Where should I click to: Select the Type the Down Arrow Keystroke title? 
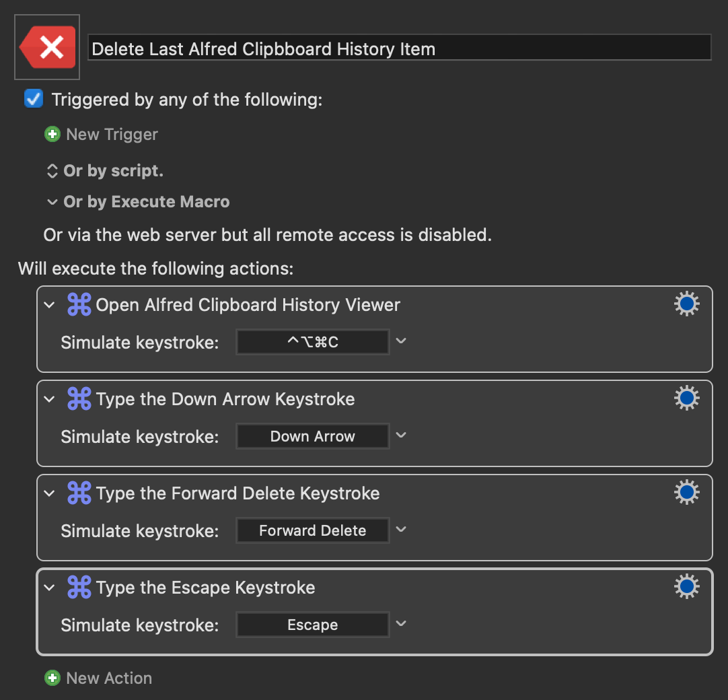point(225,399)
